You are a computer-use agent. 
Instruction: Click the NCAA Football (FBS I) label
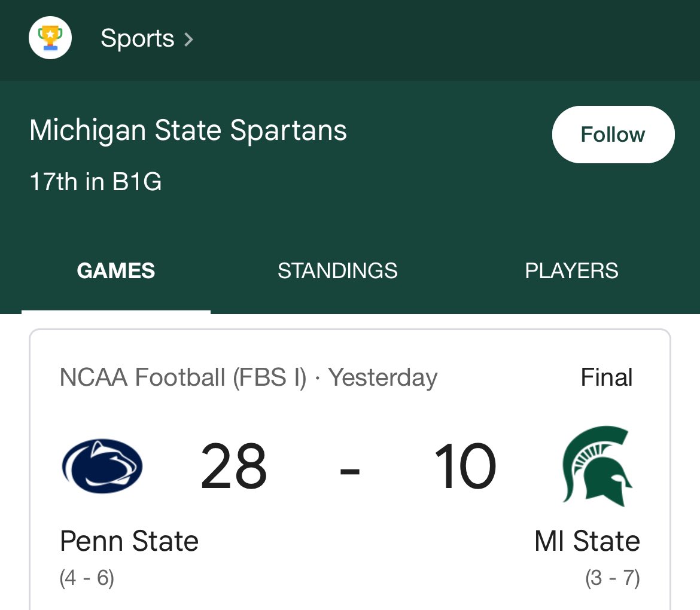182,377
